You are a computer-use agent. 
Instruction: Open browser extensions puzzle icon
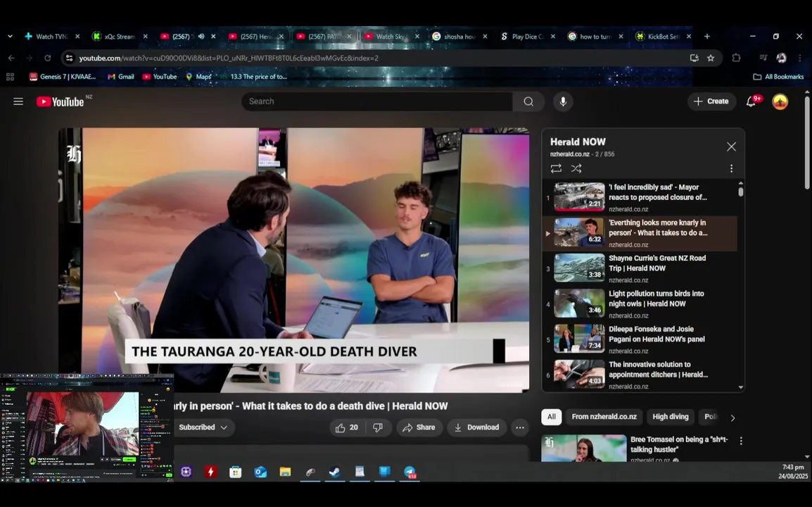point(736,58)
